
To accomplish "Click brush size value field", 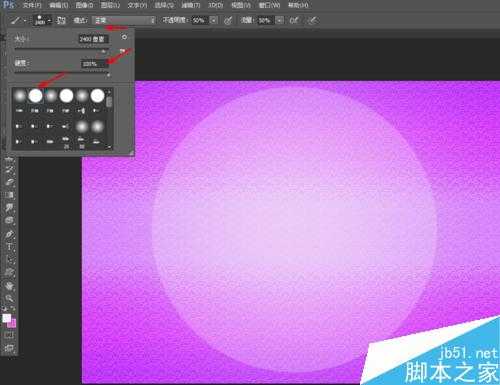I will (93, 39).
